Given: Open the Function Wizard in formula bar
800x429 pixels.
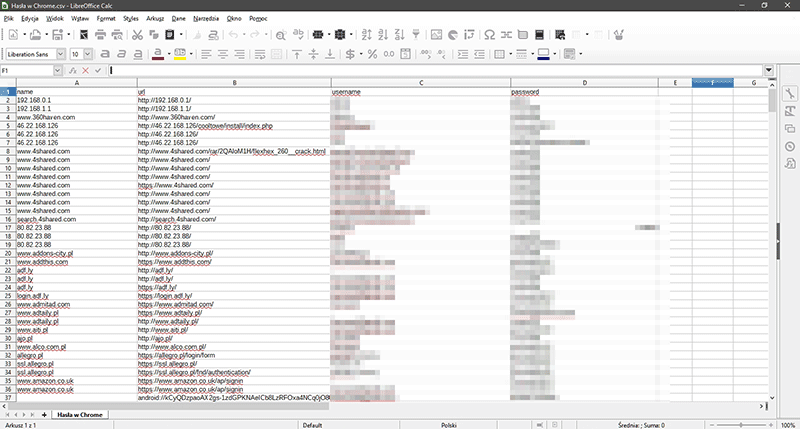Looking at the screenshot, I should 73,70.
